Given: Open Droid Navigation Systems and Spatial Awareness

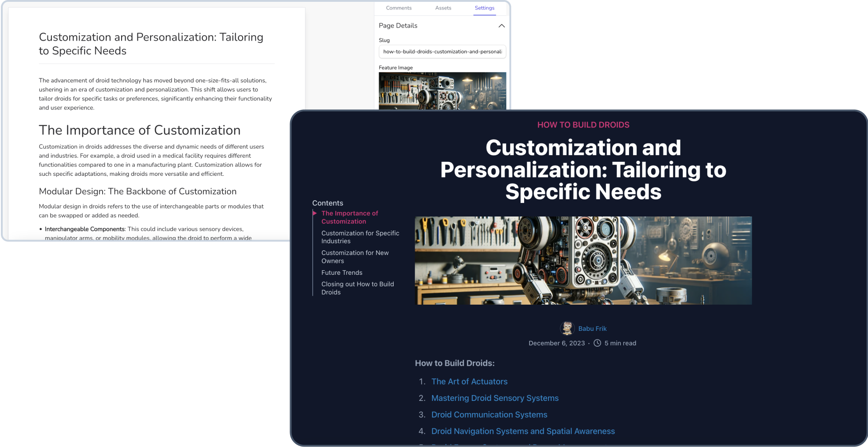Looking at the screenshot, I should tap(523, 431).
